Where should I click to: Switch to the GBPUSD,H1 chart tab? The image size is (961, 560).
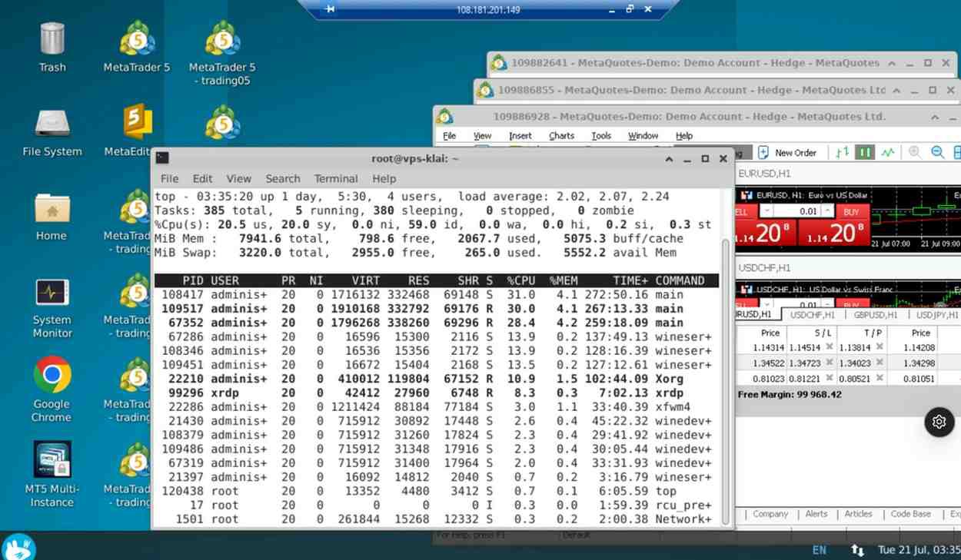tap(876, 315)
